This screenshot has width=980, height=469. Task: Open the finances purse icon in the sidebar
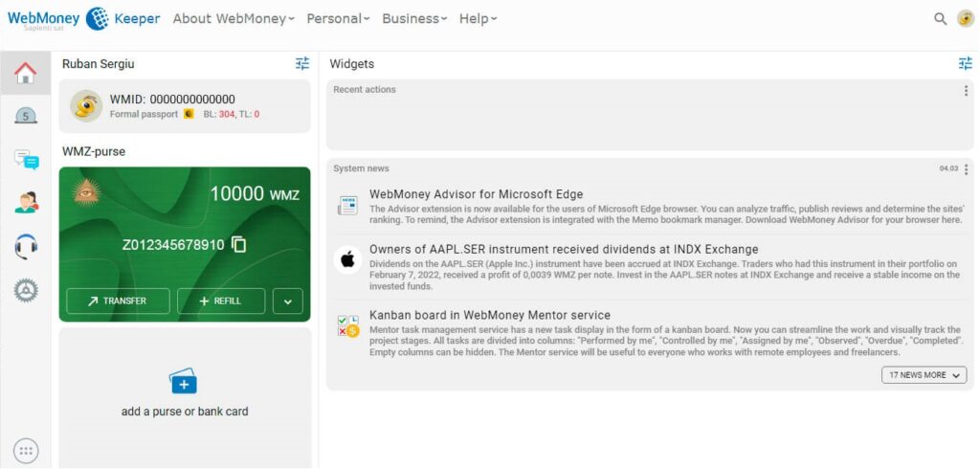pos(26,115)
